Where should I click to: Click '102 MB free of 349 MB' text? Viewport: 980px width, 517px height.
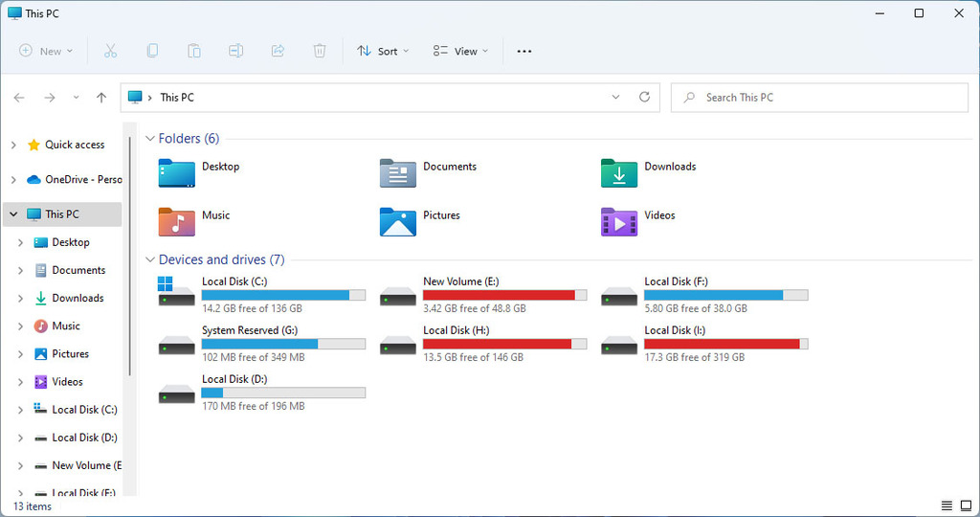(253, 357)
